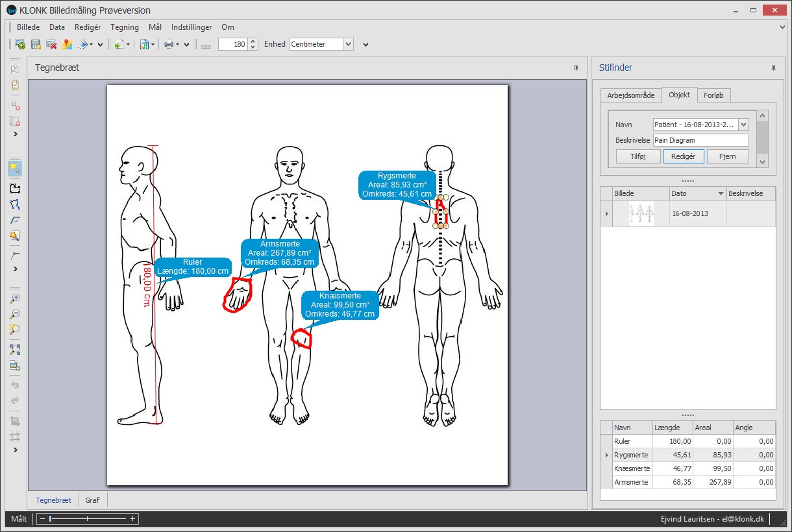The height and width of the screenshot is (532, 792).
Task: Click the fit-to-window zoom icon
Action: click(x=15, y=350)
